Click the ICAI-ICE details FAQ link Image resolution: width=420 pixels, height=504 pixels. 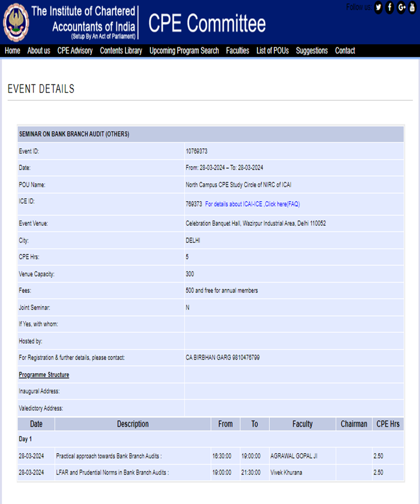pyautogui.click(x=252, y=204)
